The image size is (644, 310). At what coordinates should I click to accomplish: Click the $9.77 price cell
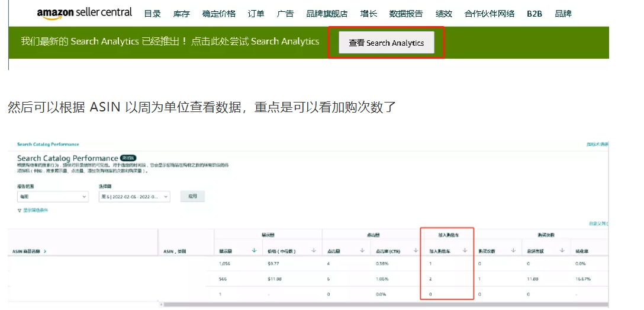(275, 264)
